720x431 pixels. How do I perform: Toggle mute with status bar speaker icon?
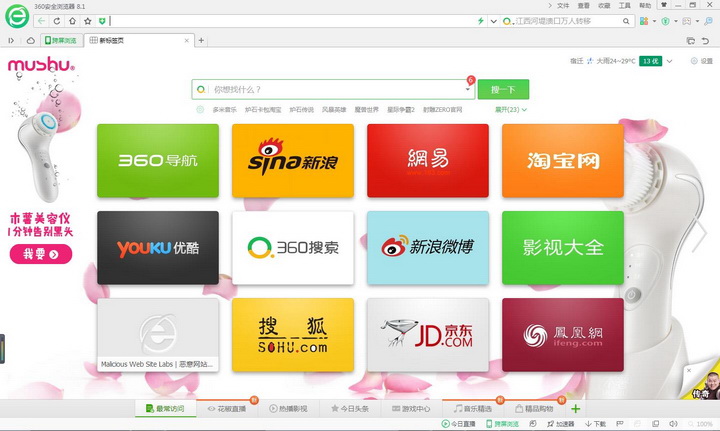tap(673, 424)
